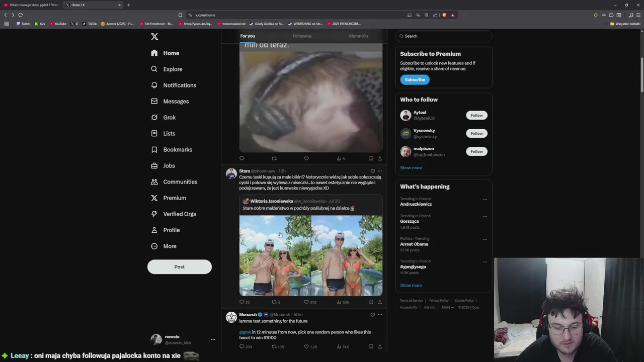Follow Vysnevsky in Who to follow
Viewport: 644px width, 362px height.
pos(476,133)
